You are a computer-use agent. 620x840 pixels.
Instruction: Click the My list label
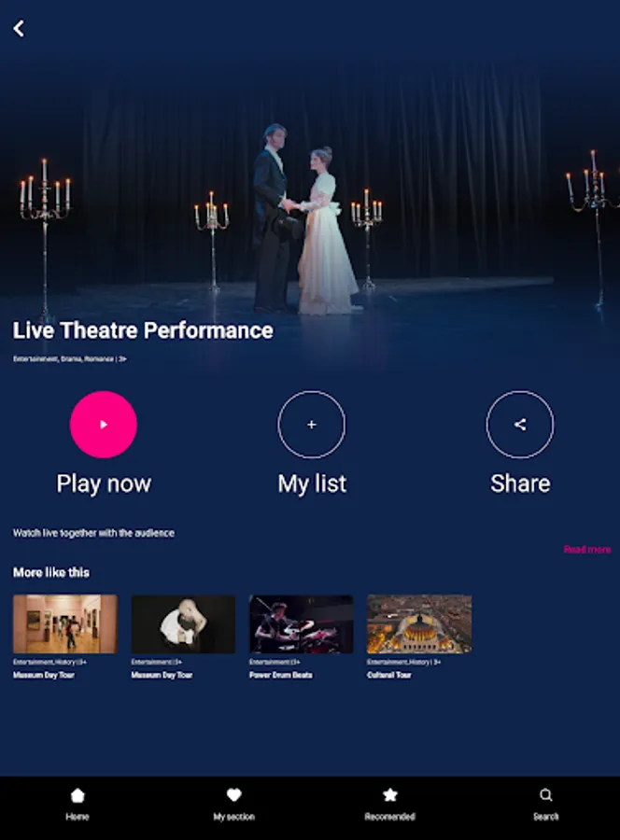pyautogui.click(x=312, y=483)
